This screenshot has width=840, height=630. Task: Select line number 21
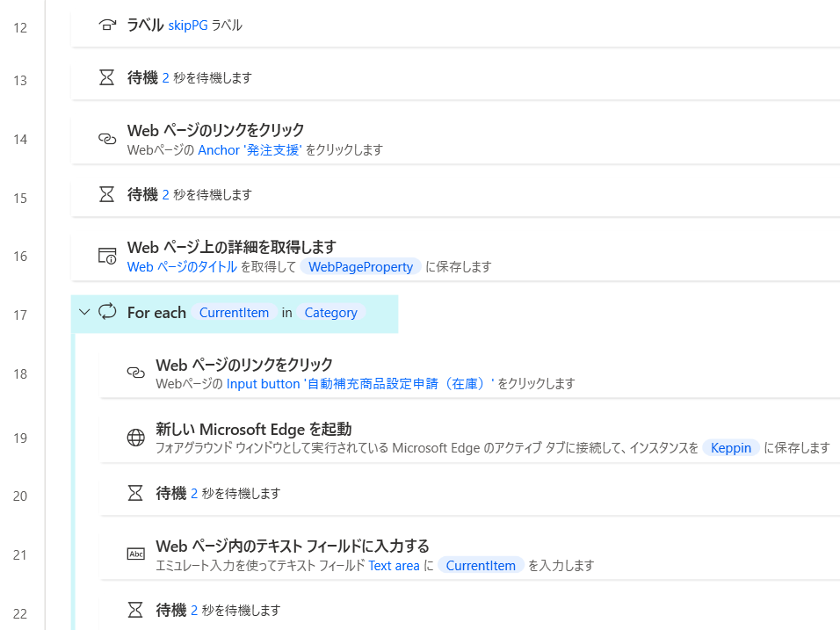pos(20,555)
